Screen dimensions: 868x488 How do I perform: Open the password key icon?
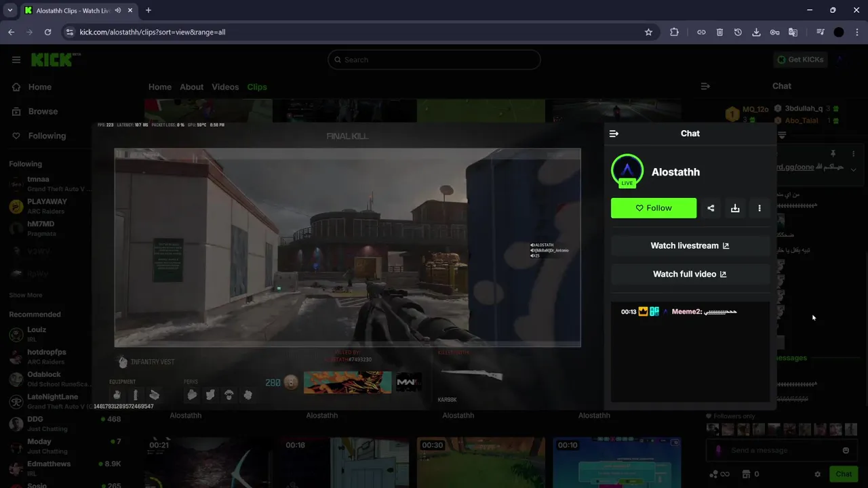pos(774,32)
